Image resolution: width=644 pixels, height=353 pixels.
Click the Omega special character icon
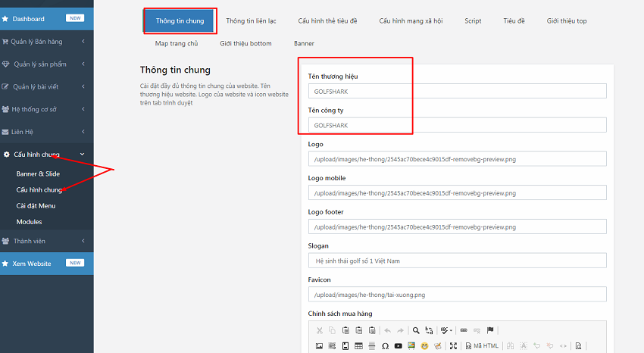(x=385, y=346)
